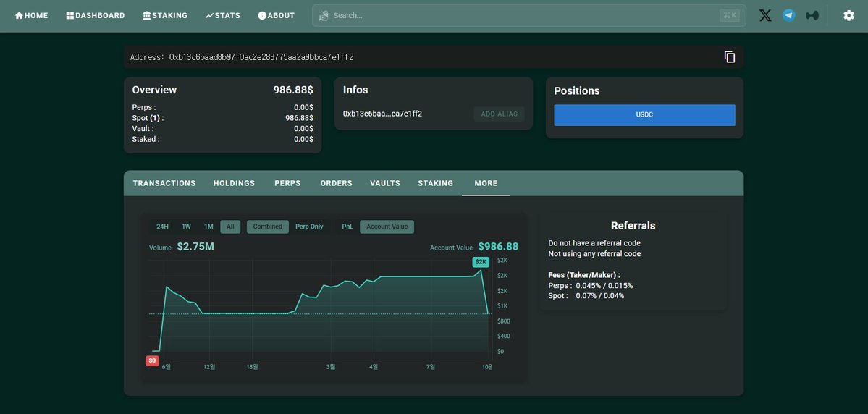Click the Volume value $2.75M
Viewport: 868px width, 414px height.
[195, 247]
